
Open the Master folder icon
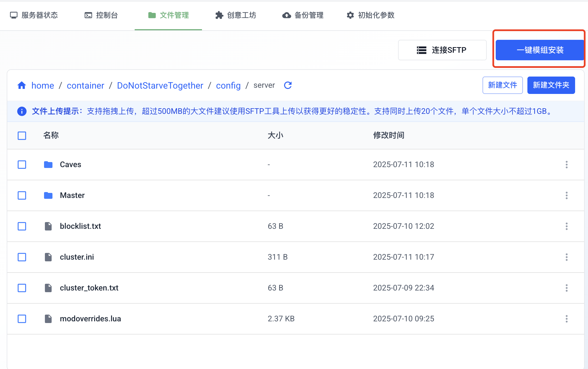click(x=48, y=195)
